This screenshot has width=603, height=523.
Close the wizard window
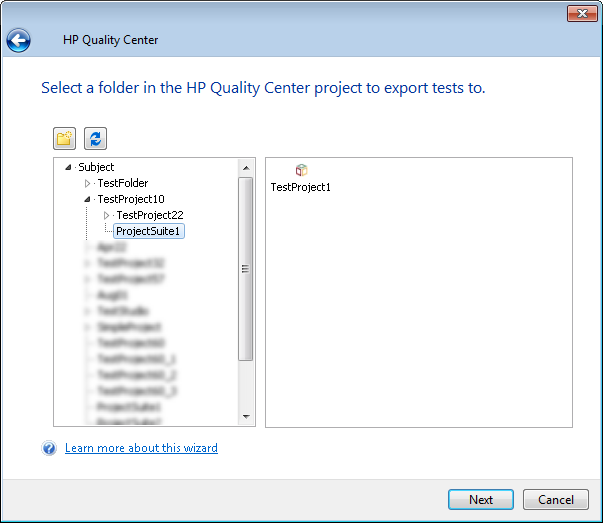pyautogui.click(x=582, y=13)
